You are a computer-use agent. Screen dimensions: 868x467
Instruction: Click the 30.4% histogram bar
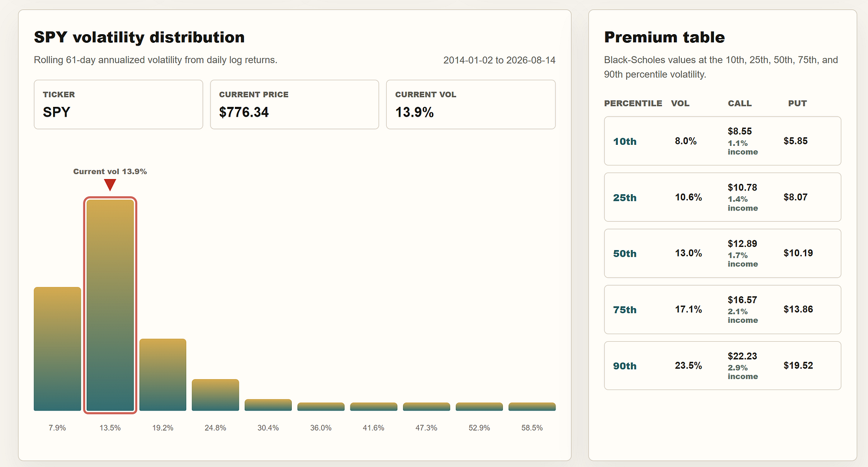pos(268,405)
